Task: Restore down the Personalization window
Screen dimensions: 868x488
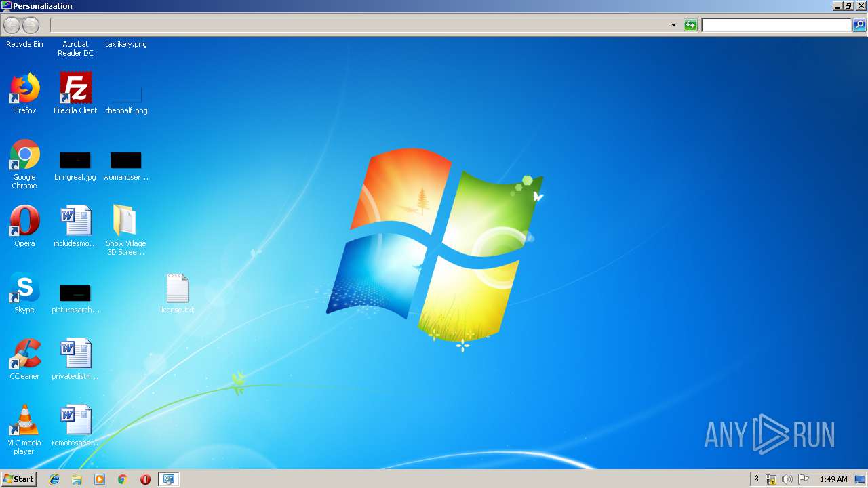Action: click(x=848, y=5)
